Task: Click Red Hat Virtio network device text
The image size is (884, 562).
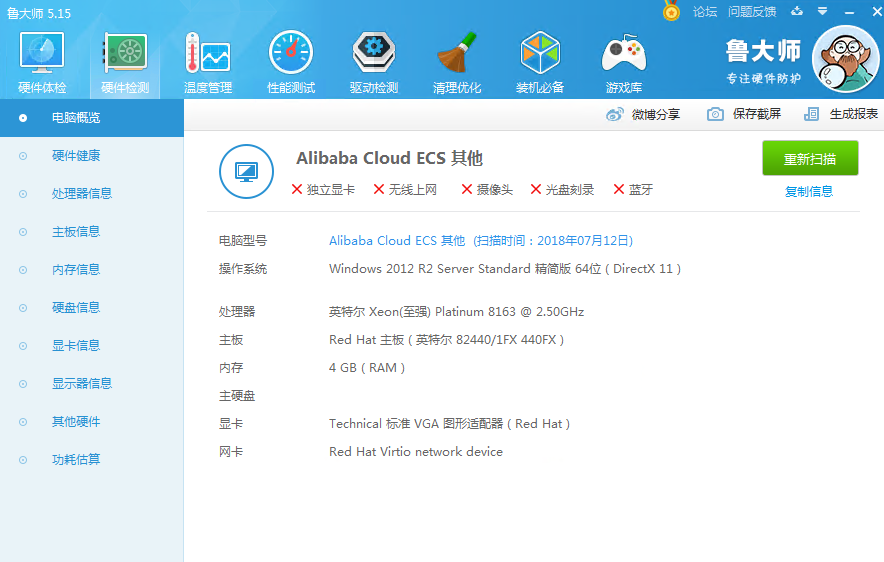Action: [416, 452]
